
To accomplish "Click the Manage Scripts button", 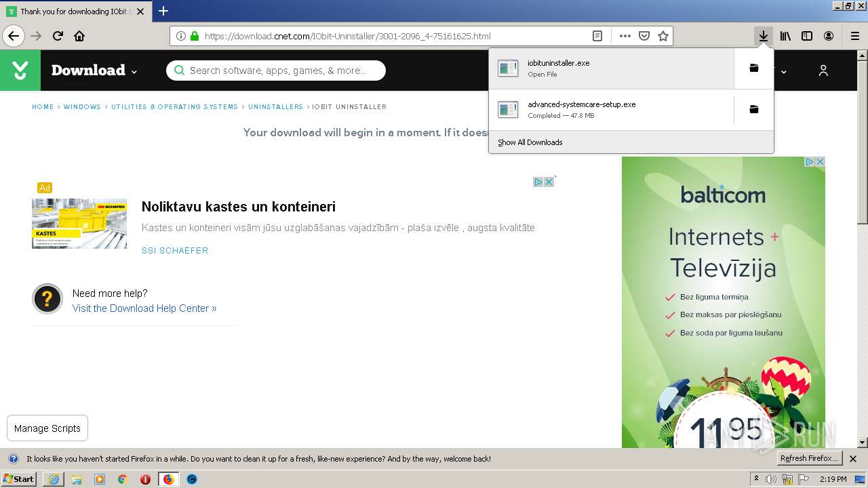I will click(x=47, y=428).
